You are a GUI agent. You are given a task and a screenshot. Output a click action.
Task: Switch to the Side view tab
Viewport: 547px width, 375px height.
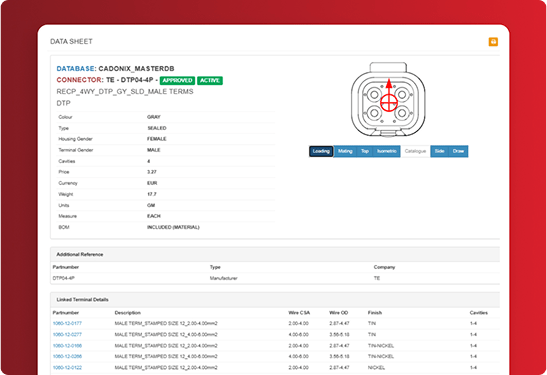click(440, 151)
